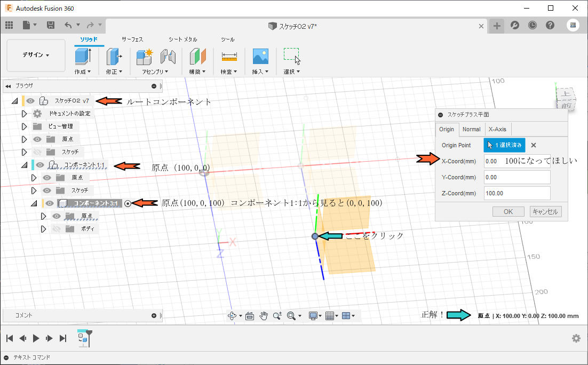Undo the last action
The height and width of the screenshot is (365, 588).
(68, 25)
